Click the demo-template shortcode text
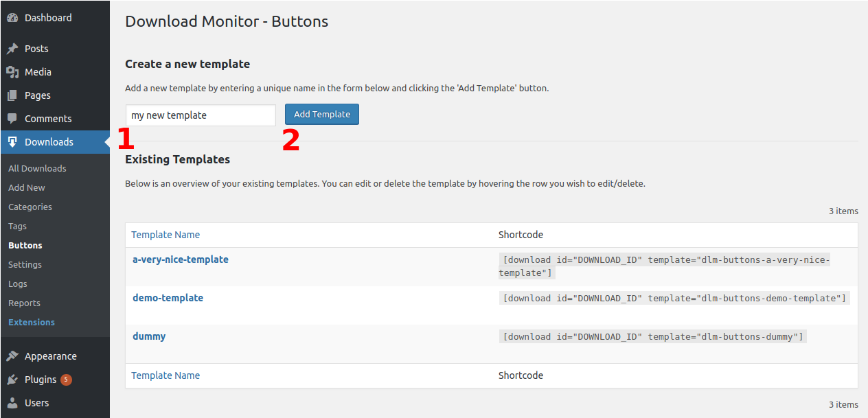This screenshot has height=418, width=868. (674, 298)
